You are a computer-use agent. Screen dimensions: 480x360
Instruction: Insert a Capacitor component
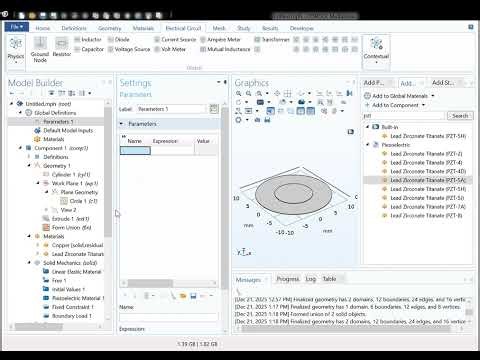pos(89,49)
